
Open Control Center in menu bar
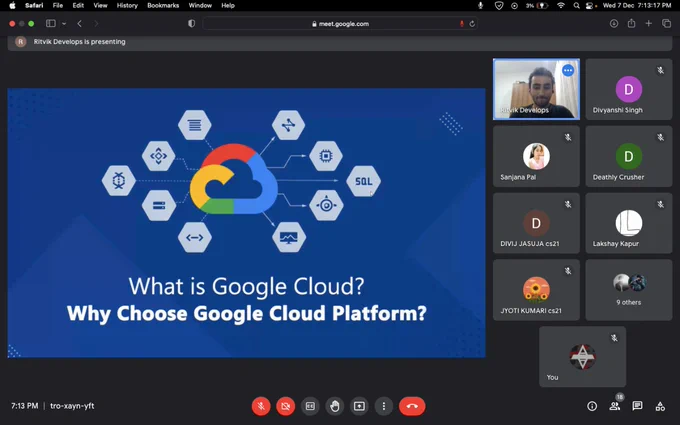[x=590, y=6]
